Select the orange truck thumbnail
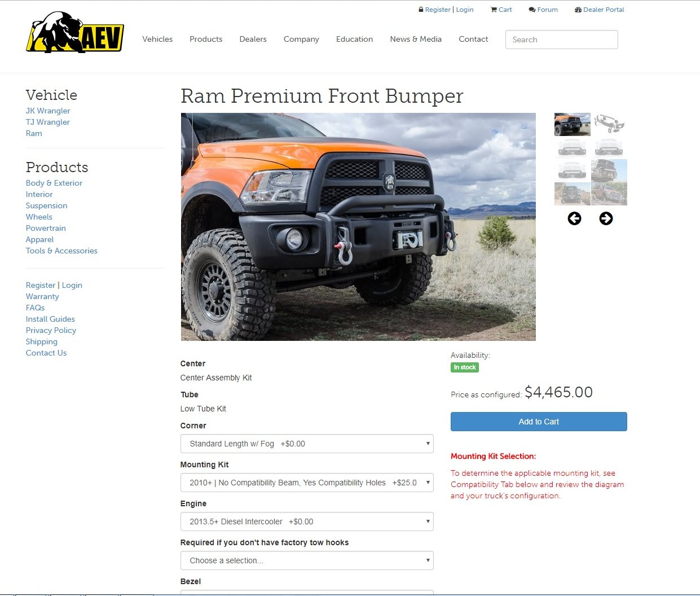The image size is (700, 596). point(573,124)
